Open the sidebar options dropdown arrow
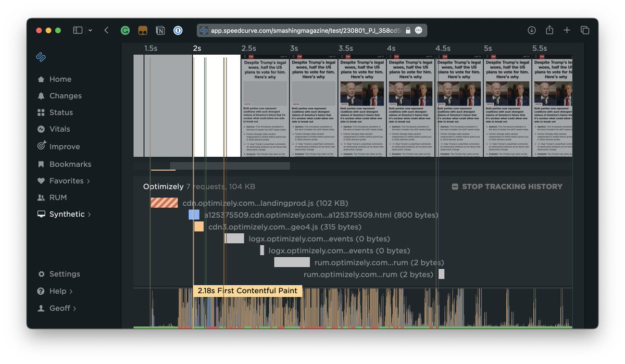625x364 pixels. (90, 30)
